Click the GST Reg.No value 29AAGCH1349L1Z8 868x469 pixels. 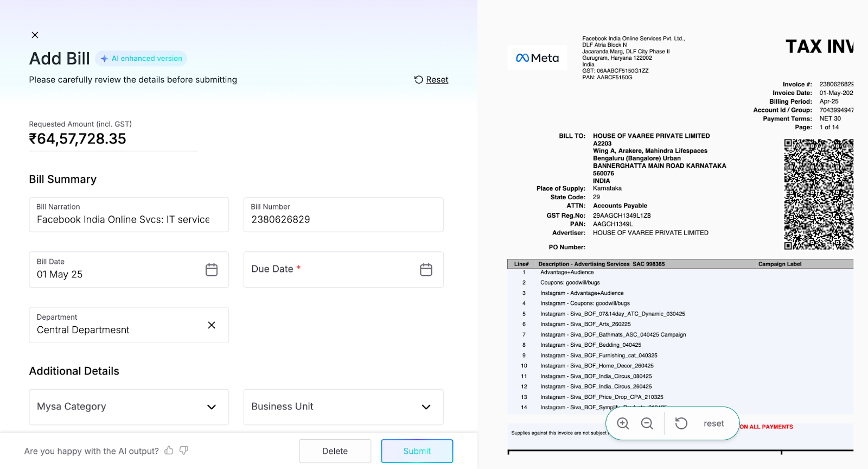pos(622,216)
